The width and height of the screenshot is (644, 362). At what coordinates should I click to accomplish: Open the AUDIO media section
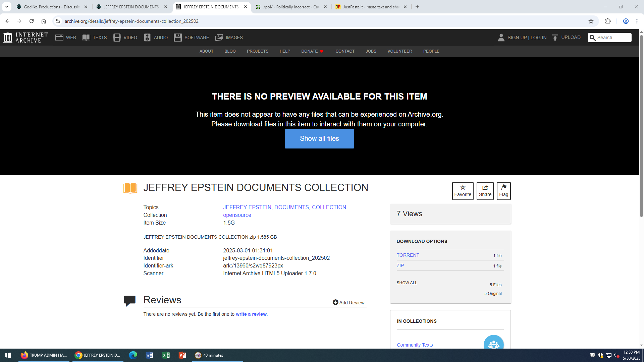156,38
